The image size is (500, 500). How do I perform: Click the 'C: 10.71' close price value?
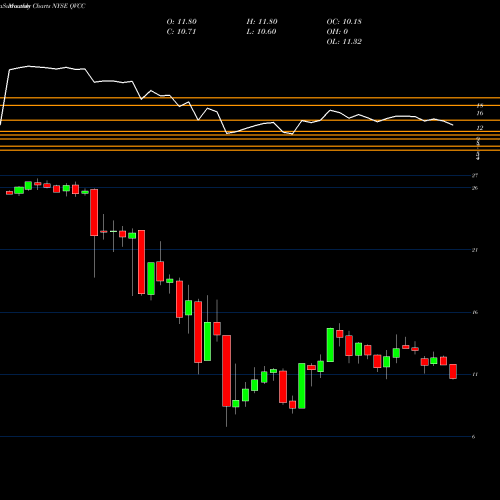click(x=181, y=32)
